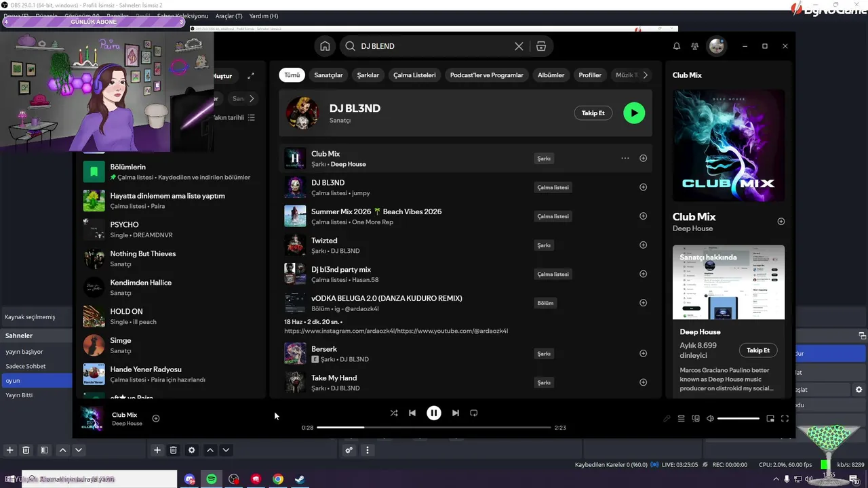The width and height of the screenshot is (868, 488).
Task: Open OBS audio mixer advanced settings
Action: click(349, 450)
